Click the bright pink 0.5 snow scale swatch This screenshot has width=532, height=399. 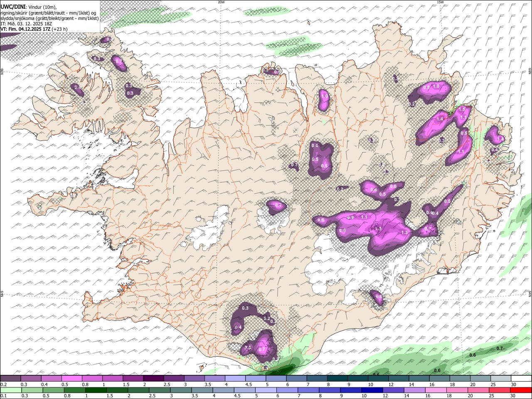(x=71, y=379)
